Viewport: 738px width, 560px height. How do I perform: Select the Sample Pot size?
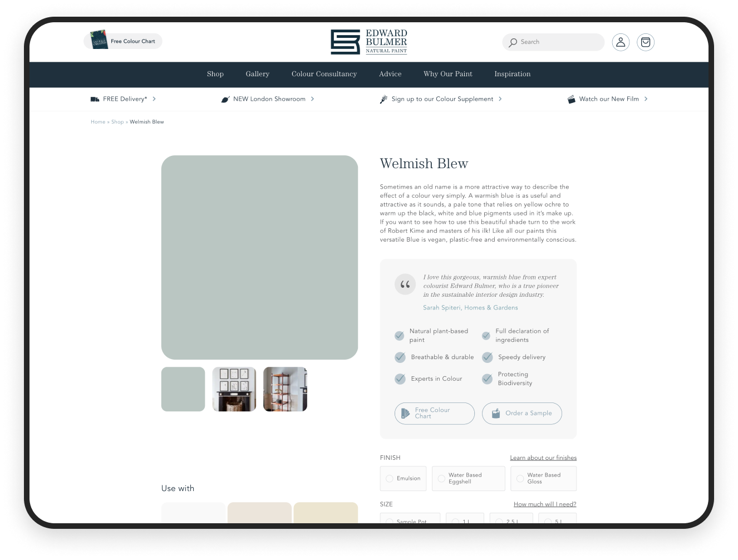click(410, 519)
